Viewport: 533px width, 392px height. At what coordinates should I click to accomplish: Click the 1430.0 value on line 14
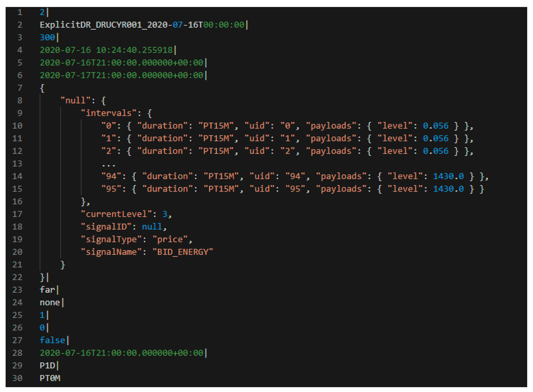448,176
